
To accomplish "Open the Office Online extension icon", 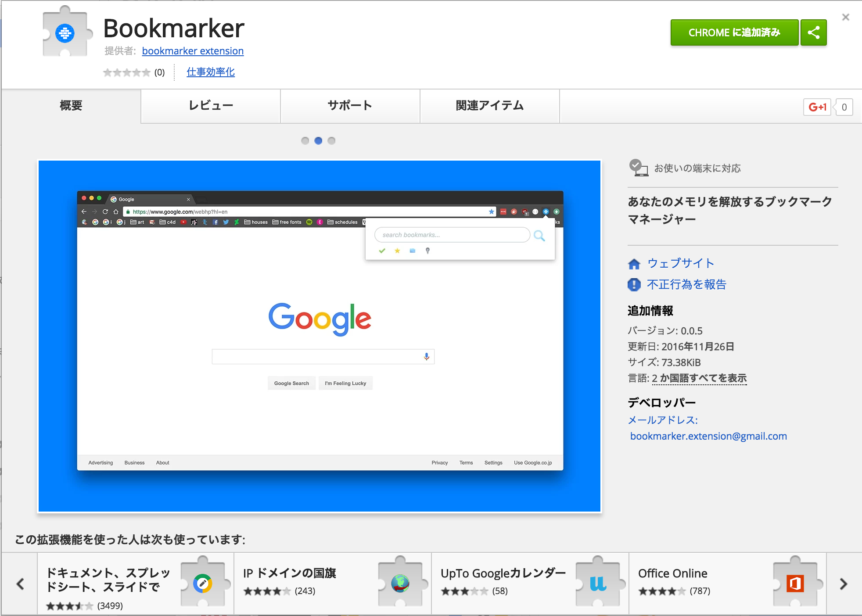I will pos(795,583).
